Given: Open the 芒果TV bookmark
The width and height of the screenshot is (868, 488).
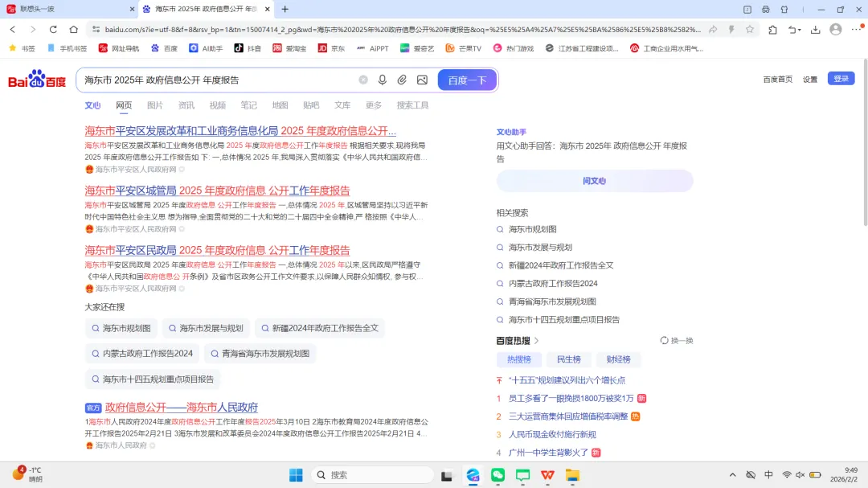Looking at the screenshot, I should pos(464,48).
